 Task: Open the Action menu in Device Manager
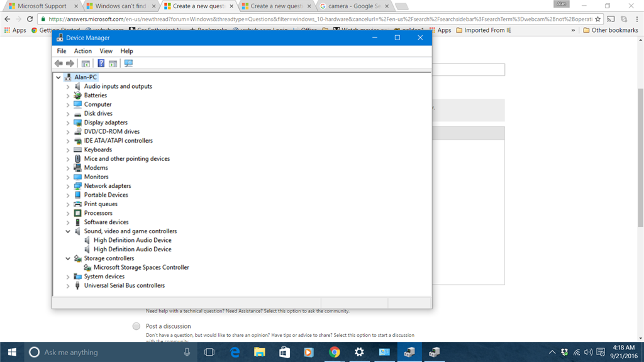tap(82, 51)
